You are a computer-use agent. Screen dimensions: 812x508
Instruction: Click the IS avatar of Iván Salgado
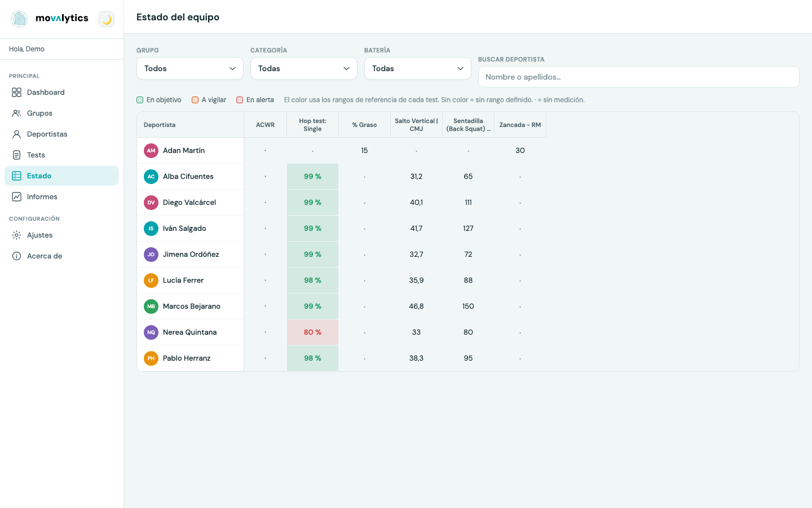pos(151,229)
